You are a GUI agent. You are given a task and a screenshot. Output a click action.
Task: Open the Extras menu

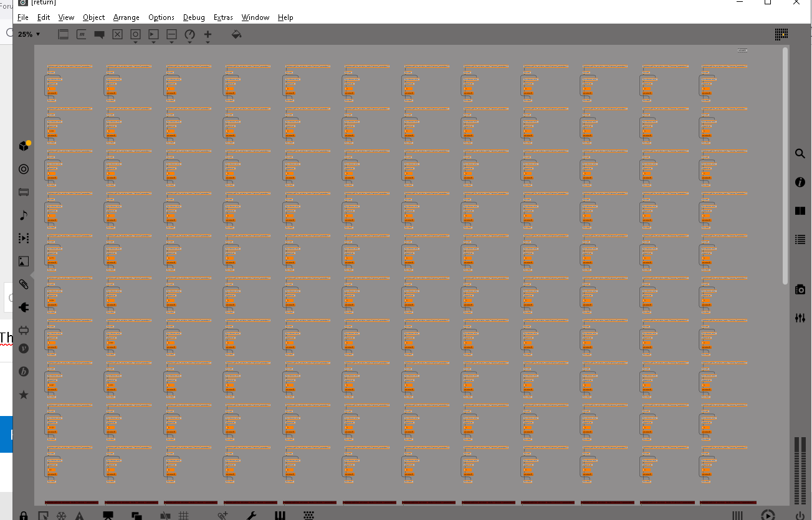tap(223, 17)
